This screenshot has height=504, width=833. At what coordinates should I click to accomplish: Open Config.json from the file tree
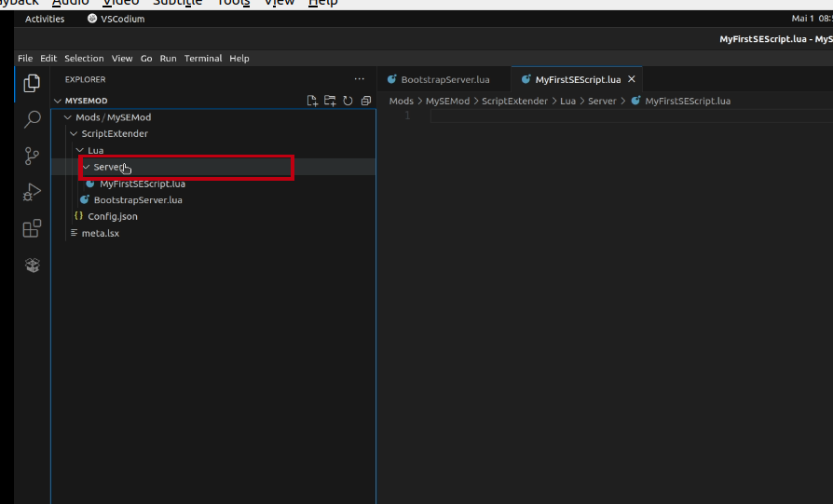coord(112,216)
